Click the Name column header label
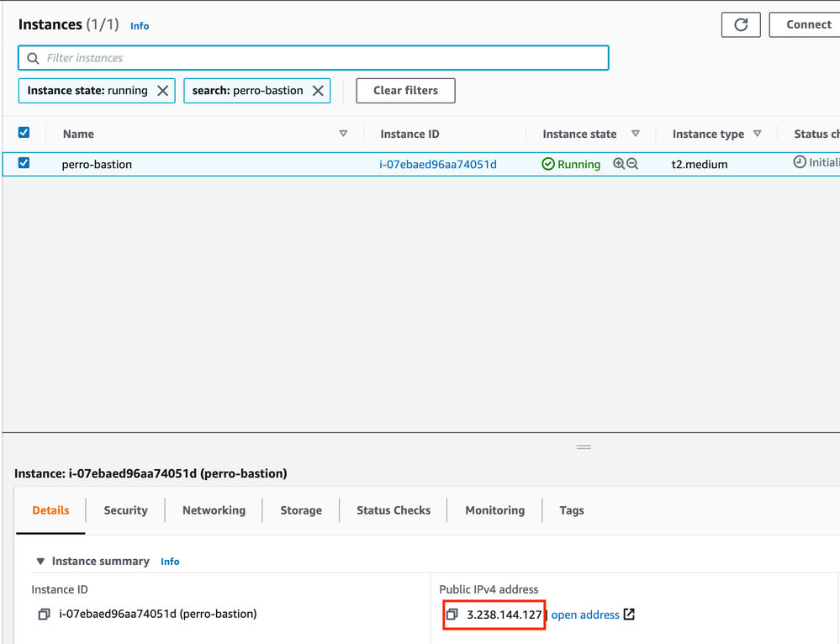The height and width of the screenshot is (644, 840). [x=78, y=134]
